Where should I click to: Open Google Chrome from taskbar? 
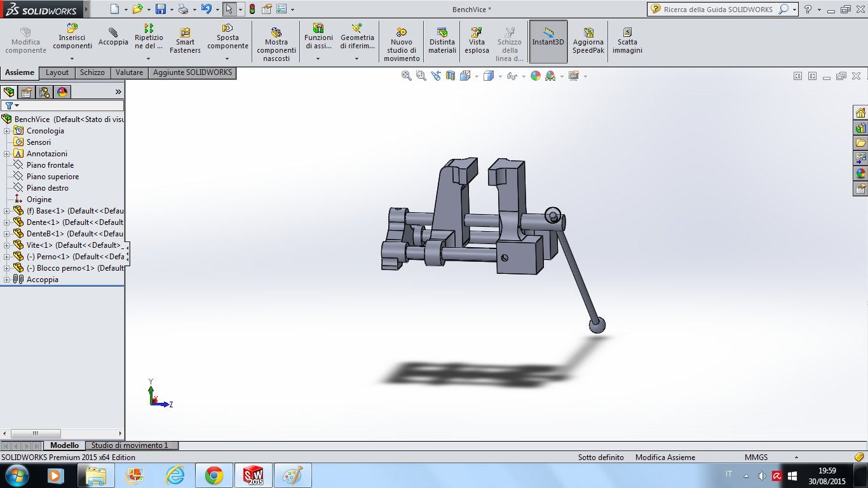point(214,475)
